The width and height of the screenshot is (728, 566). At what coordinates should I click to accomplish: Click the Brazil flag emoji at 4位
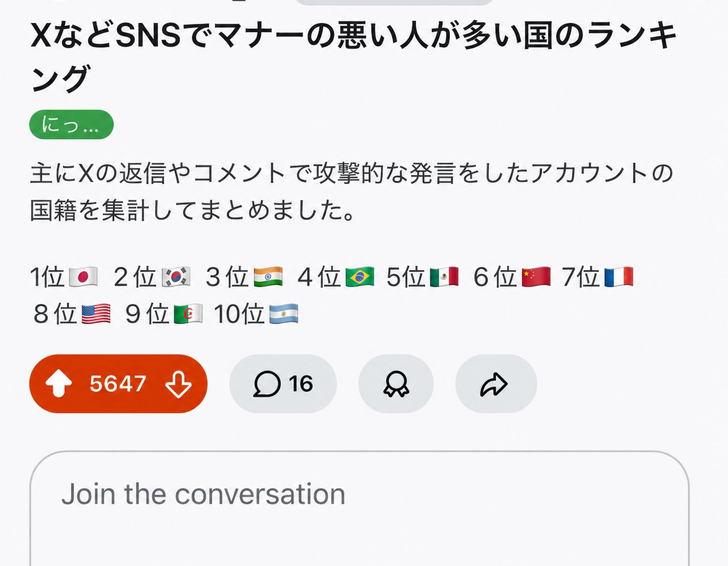tap(360, 277)
